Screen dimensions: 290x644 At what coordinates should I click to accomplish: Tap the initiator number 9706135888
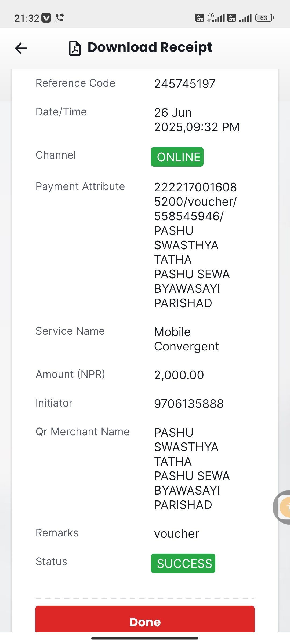click(189, 404)
